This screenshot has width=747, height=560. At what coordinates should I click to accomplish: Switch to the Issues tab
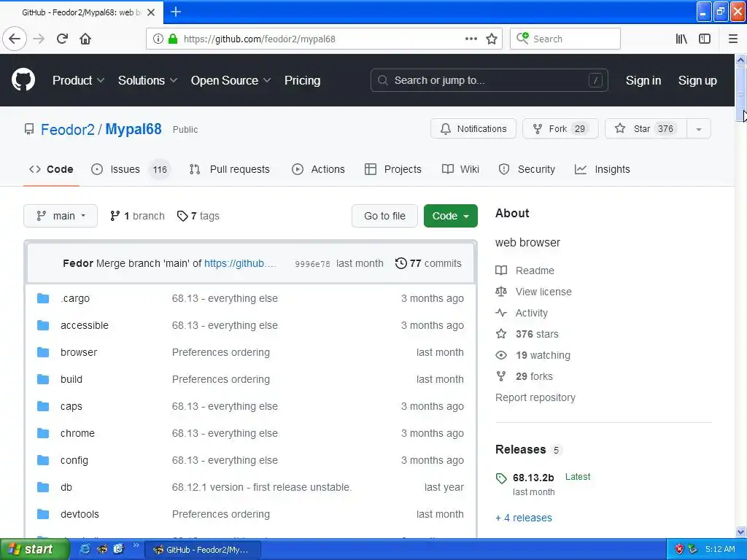pyautogui.click(x=130, y=169)
